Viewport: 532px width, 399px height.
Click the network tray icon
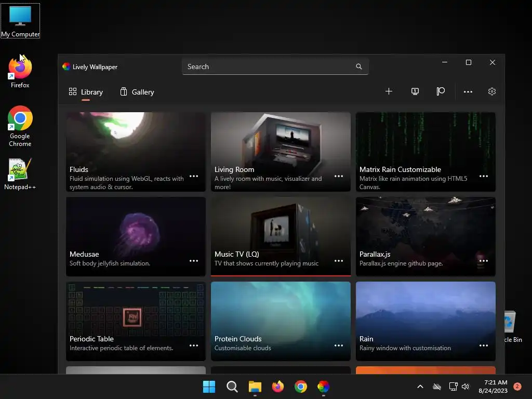point(453,387)
